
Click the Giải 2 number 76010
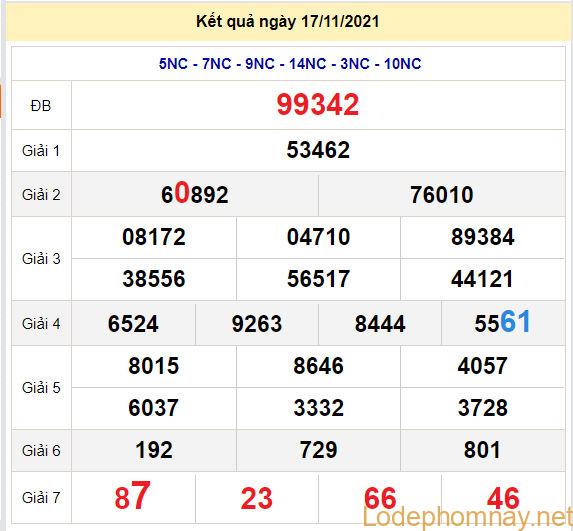(441, 194)
